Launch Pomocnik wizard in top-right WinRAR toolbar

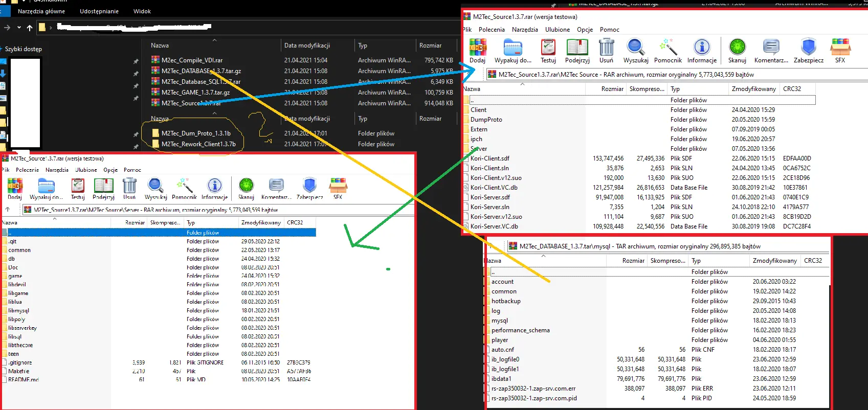667,50
